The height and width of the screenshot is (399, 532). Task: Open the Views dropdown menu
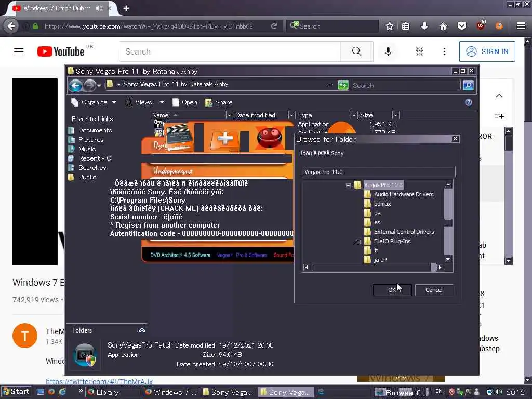click(x=144, y=102)
